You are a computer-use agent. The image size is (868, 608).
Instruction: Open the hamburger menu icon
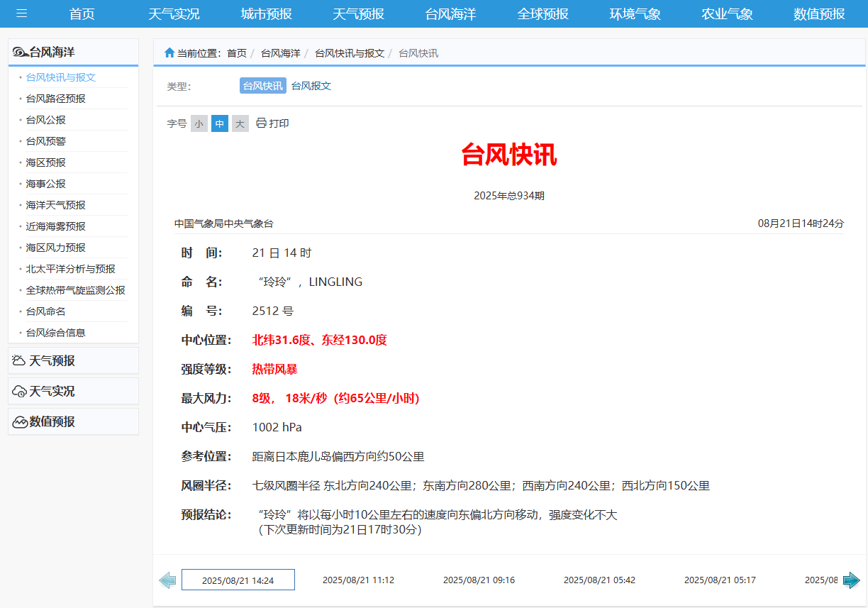pyautogui.click(x=22, y=13)
